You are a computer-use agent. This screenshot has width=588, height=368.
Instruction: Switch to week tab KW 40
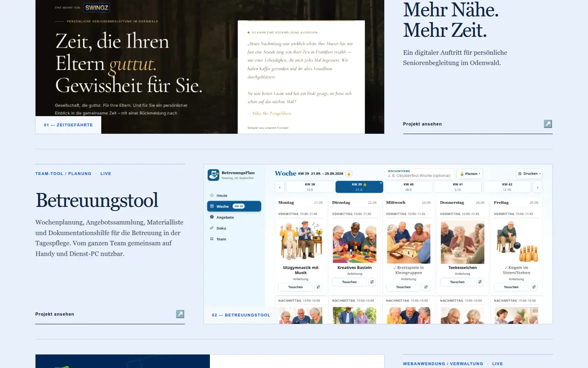(409, 187)
